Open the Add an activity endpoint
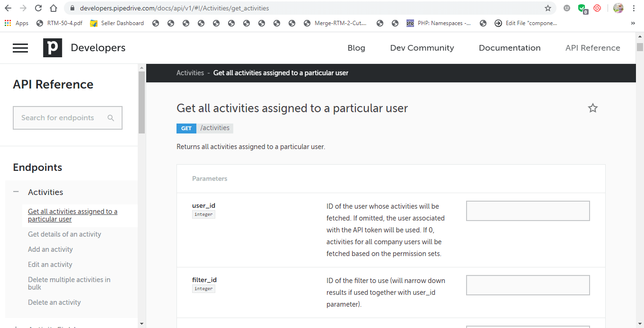The width and height of the screenshot is (644, 328). (50, 249)
